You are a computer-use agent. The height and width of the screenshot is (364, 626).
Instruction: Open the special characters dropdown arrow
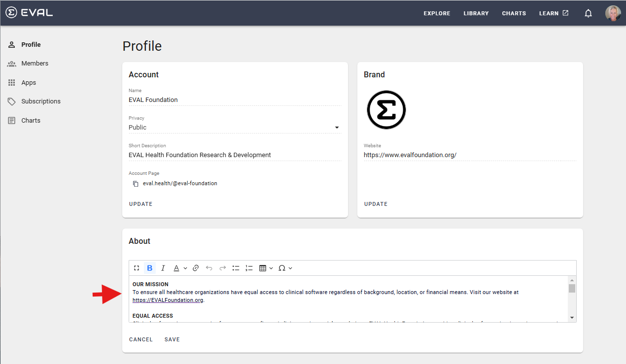(290, 268)
